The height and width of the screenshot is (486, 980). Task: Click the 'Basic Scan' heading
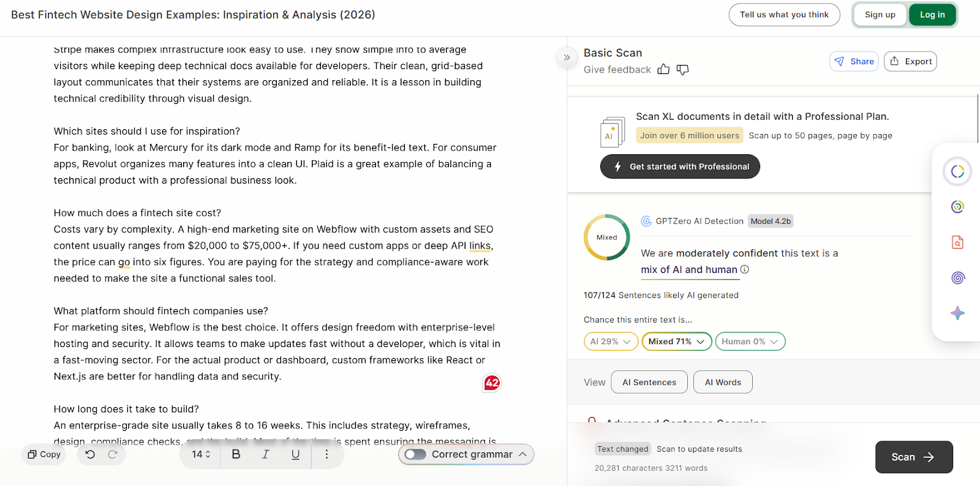(612, 53)
